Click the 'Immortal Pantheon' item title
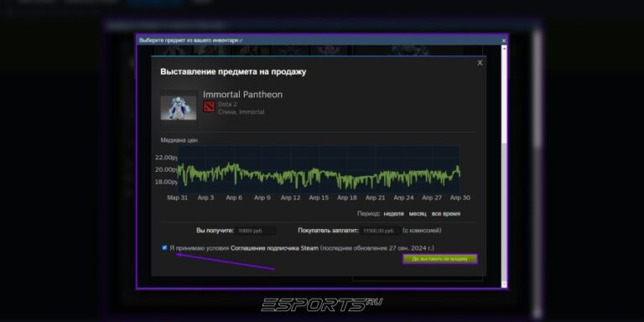644x322 pixels. coord(242,95)
